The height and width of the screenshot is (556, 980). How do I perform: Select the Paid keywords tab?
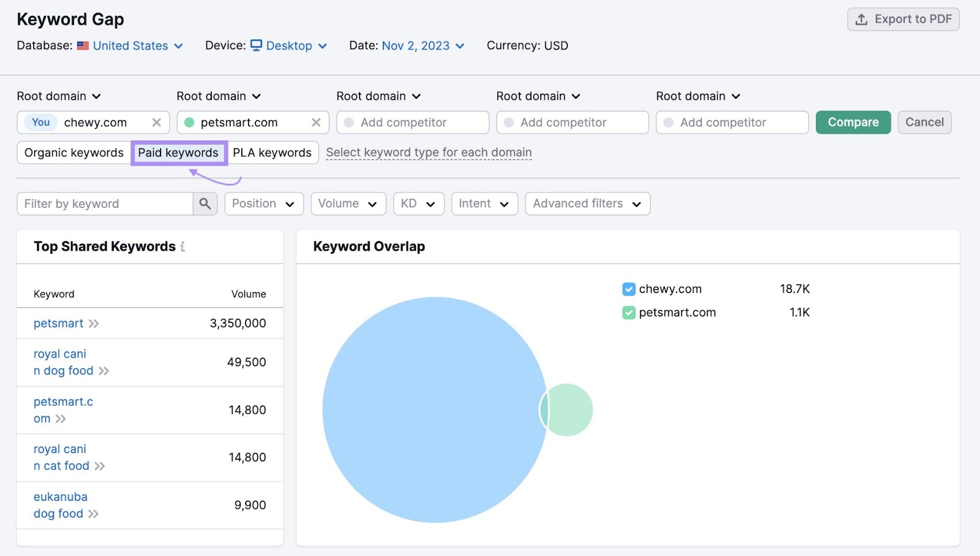tap(179, 153)
